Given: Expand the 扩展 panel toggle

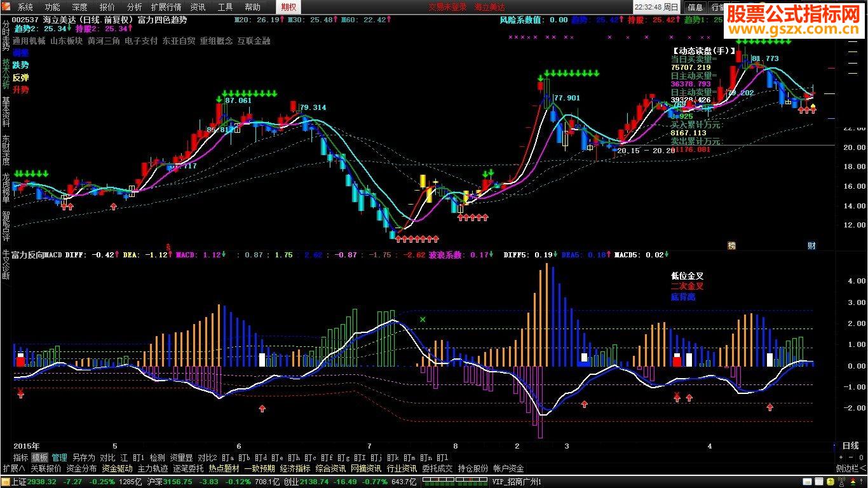Looking at the screenshot, I should (x=13, y=468).
